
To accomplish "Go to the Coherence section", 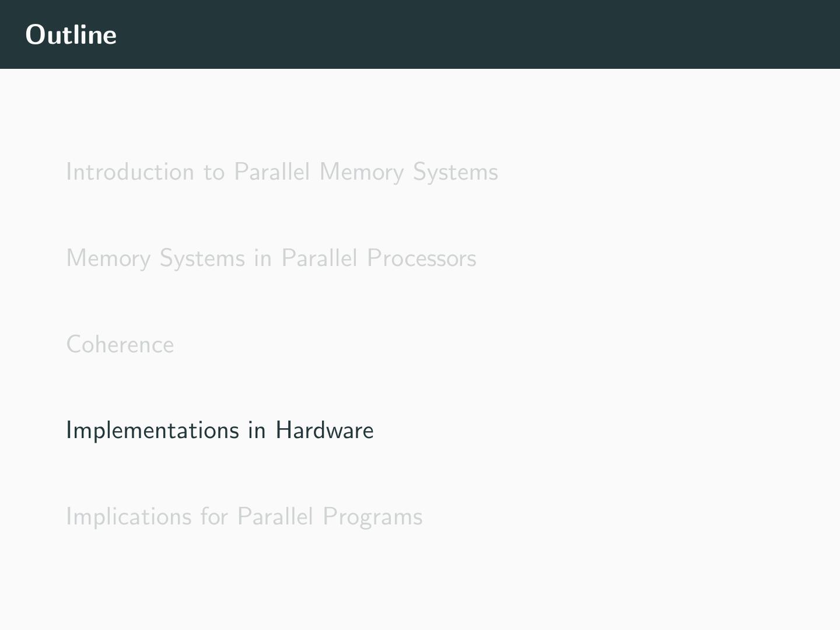I will click(120, 345).
